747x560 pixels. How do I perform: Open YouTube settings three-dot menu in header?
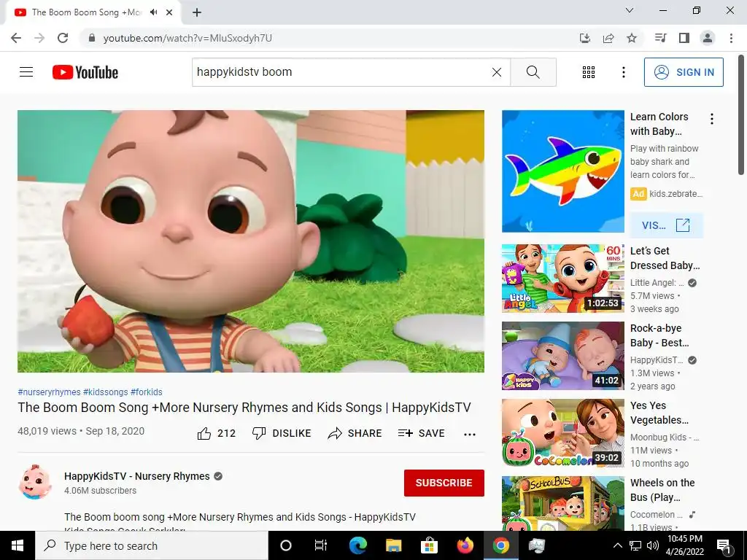pos(623,72)
